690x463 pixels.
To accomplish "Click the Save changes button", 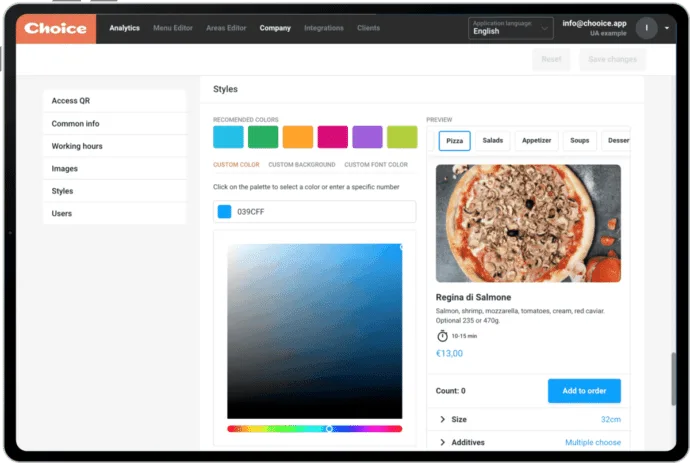I will (x=612, y=59).
